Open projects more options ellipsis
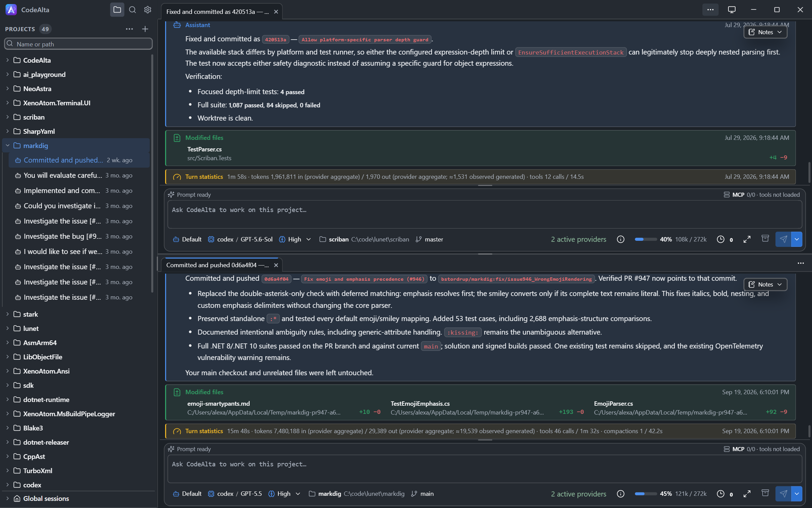This screenshot has width=812, height=508. (x=129, y=29)
